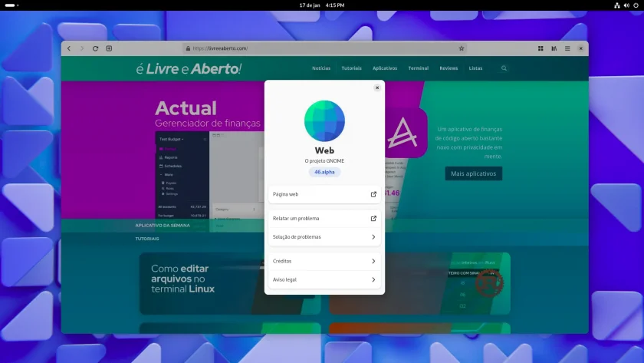Click APLICATIVO DA SEMANA label
This screenshot has width=644, height=363.
[x=163, y=226]
